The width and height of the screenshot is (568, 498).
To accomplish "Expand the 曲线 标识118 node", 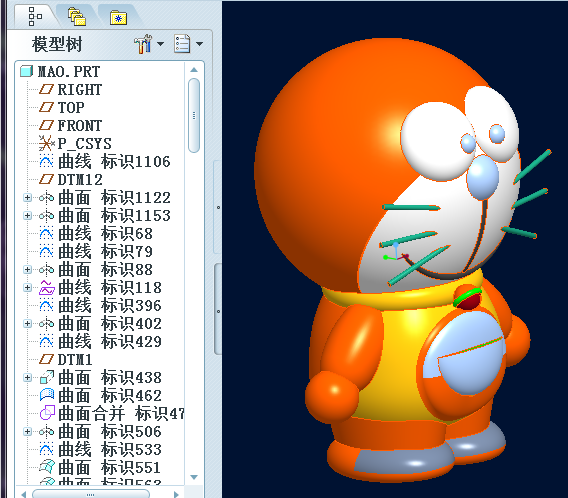I will [28, 288].
